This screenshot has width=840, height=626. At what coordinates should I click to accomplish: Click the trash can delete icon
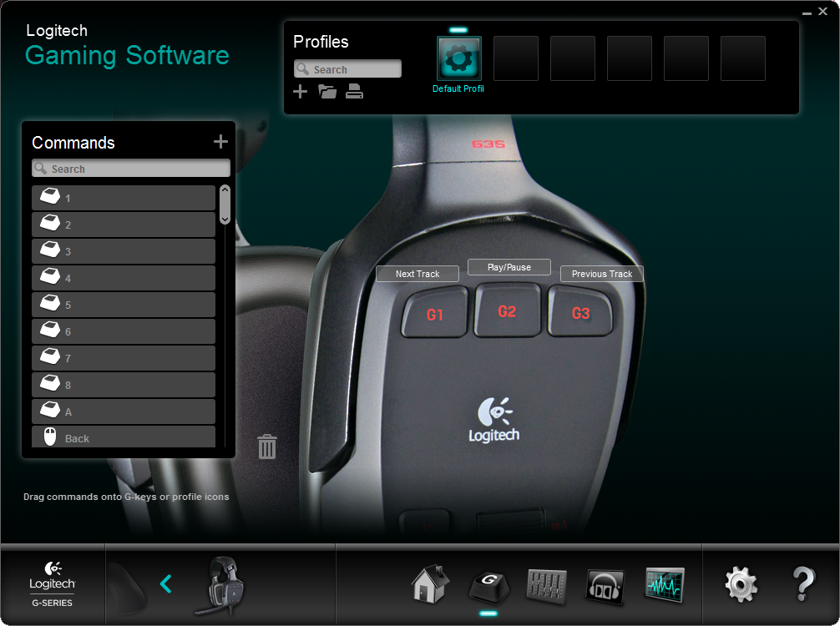coord(267,447)
